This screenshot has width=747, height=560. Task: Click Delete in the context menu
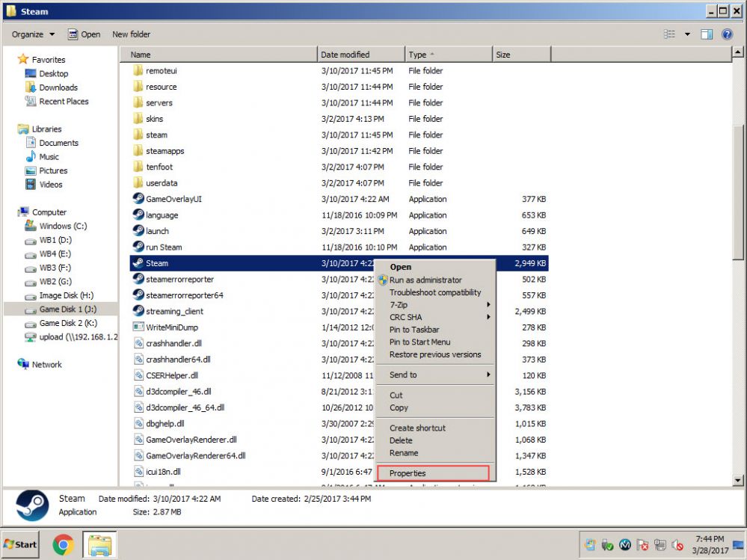coord(435,440)
